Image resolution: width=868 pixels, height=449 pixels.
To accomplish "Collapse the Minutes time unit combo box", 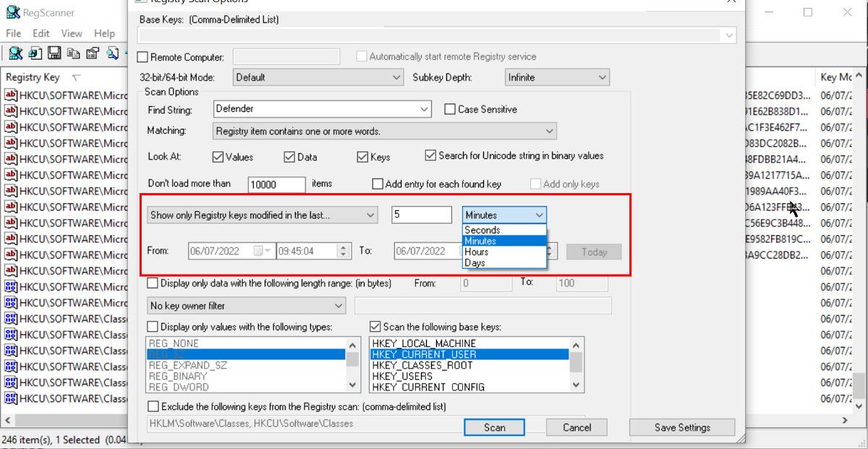I will coord(539,215).
